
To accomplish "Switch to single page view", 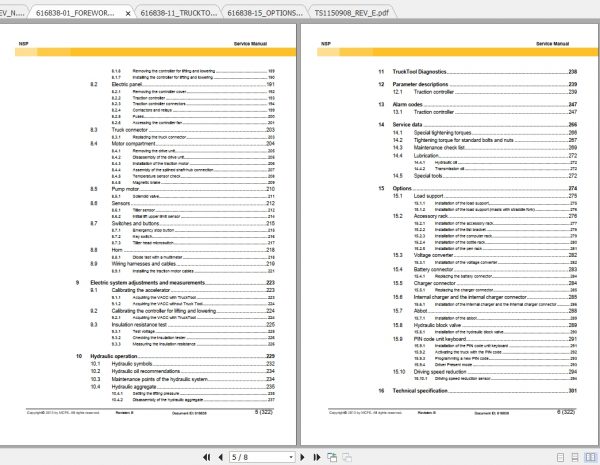I will pyautogui.click(x=560, y=457).
